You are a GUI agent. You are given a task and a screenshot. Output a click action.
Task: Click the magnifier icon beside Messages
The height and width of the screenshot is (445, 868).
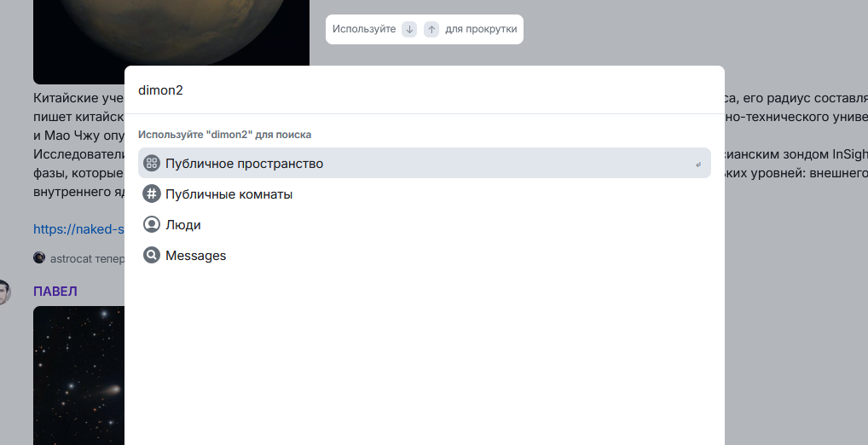pos(152,255)
